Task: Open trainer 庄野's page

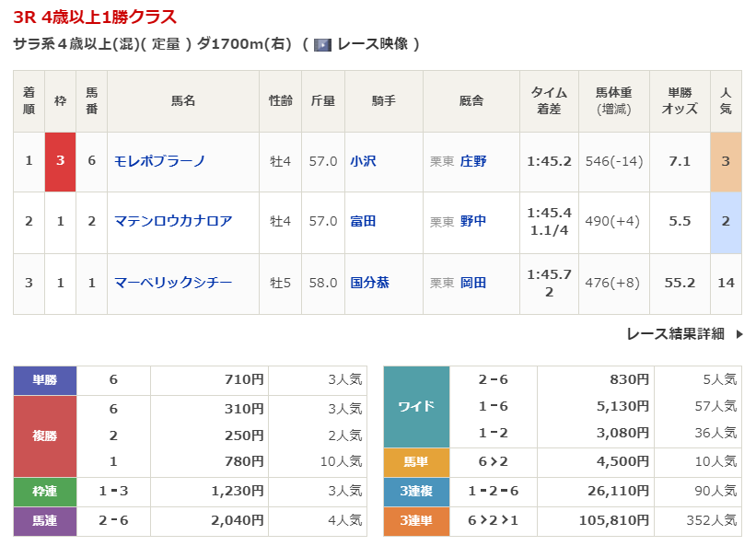Action: click(x=473, y=161)
